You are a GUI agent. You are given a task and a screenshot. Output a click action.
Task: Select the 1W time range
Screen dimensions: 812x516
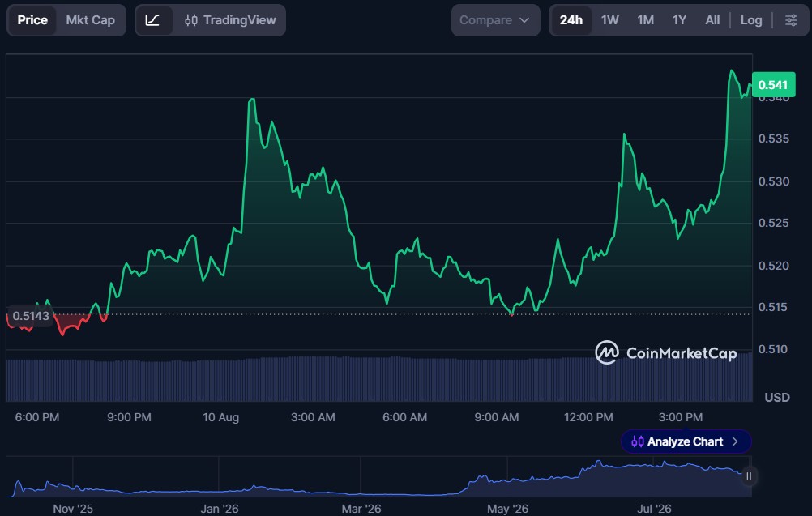pyautogui.click(x=609, y=20)
